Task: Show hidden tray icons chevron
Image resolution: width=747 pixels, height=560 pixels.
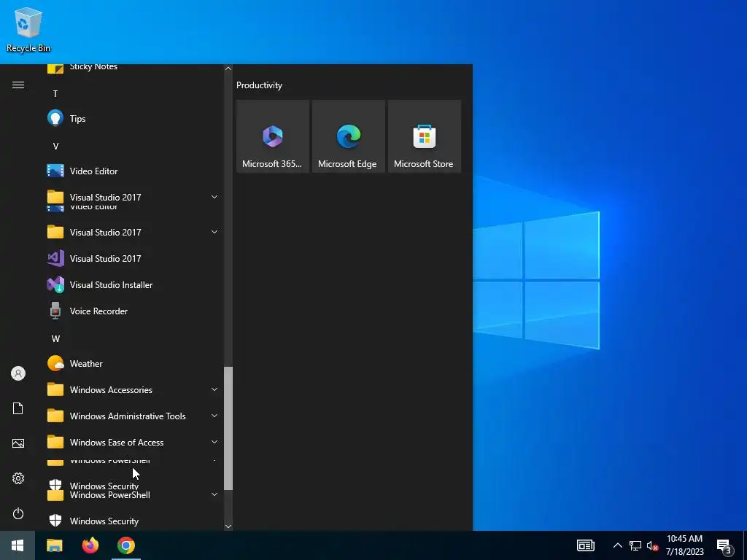Action: 617,545
